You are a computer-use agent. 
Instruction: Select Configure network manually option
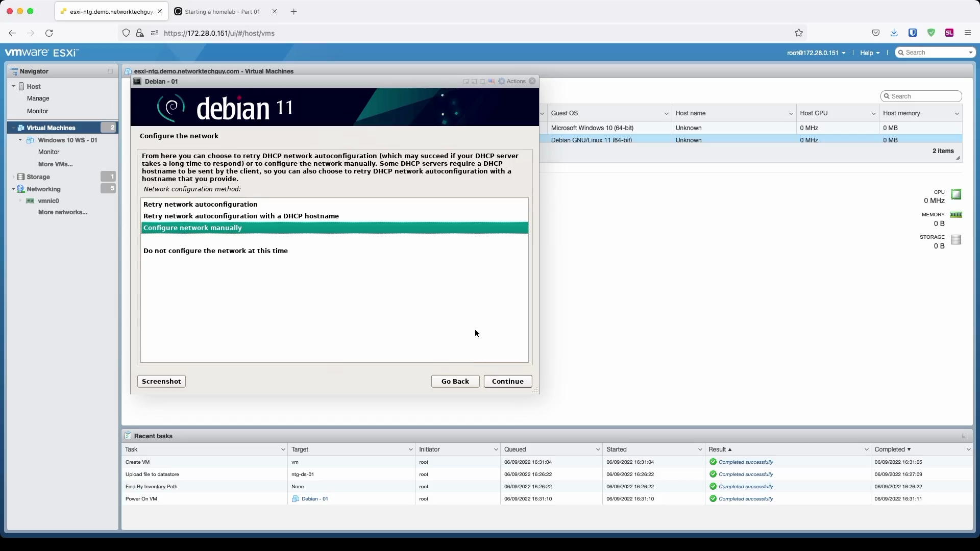[x=334, y=228]
